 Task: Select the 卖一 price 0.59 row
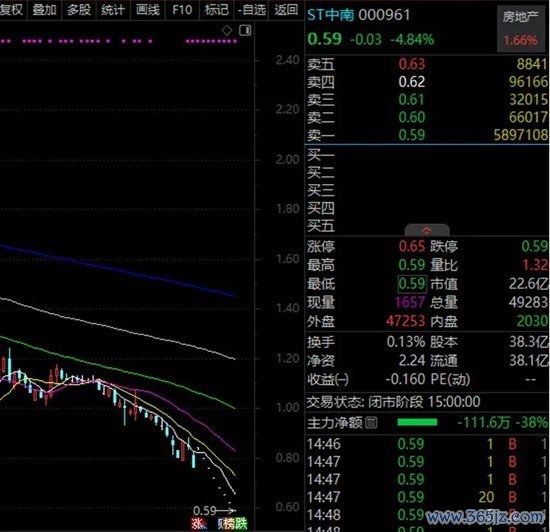[427, 135]
